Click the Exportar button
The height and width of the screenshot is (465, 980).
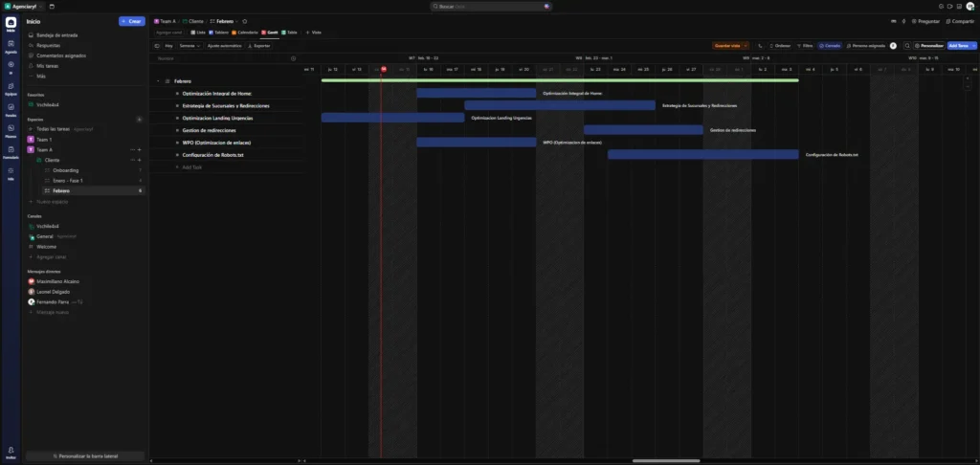[x=259, y=46]
